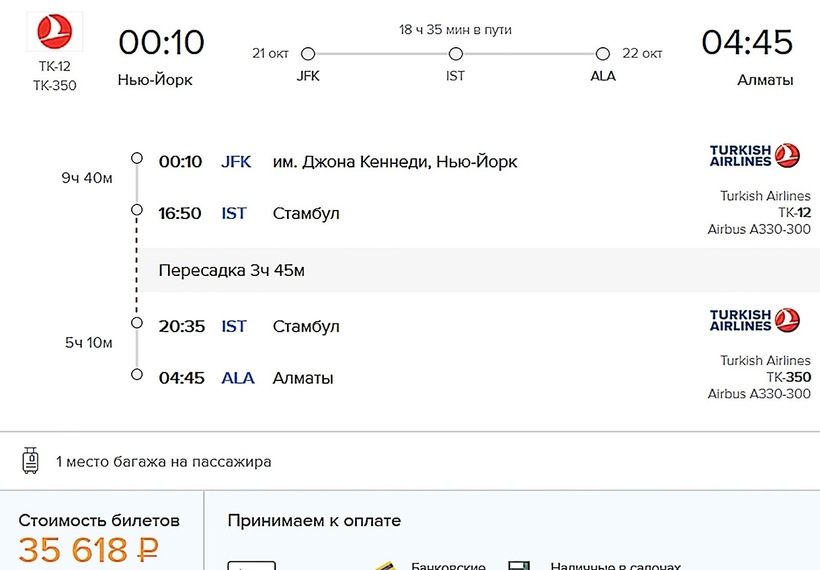The image size is (820, 570).
Task: Click Turkish Airlines logo beside flight TK-350
Action: click(755, 320)
